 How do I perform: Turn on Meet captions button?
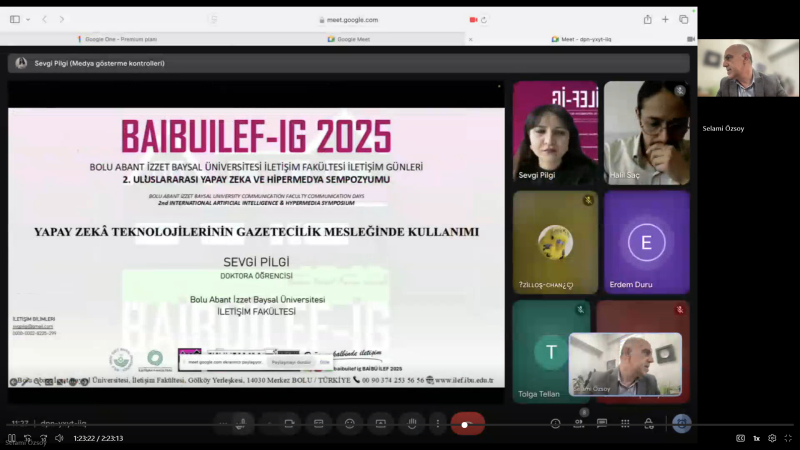(x=319, y=423)
